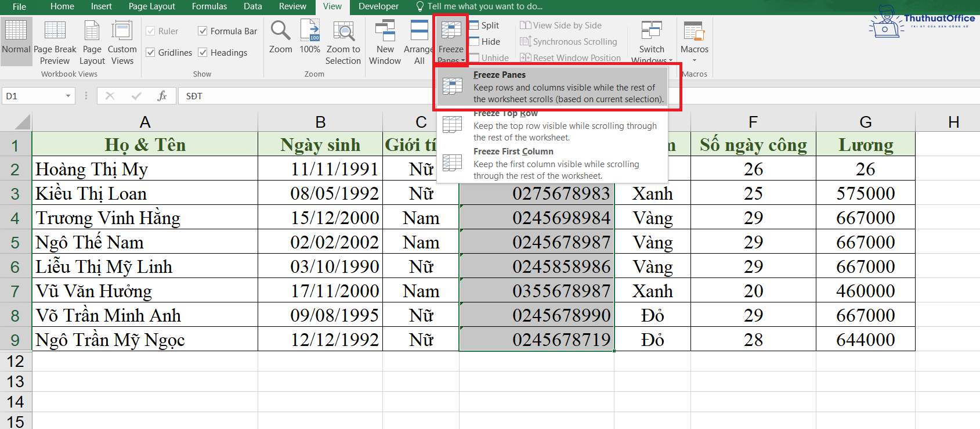Uncheck the Formula Bar checkbox
Viewport: 980px width, 429px height.
tap(202, 31)
